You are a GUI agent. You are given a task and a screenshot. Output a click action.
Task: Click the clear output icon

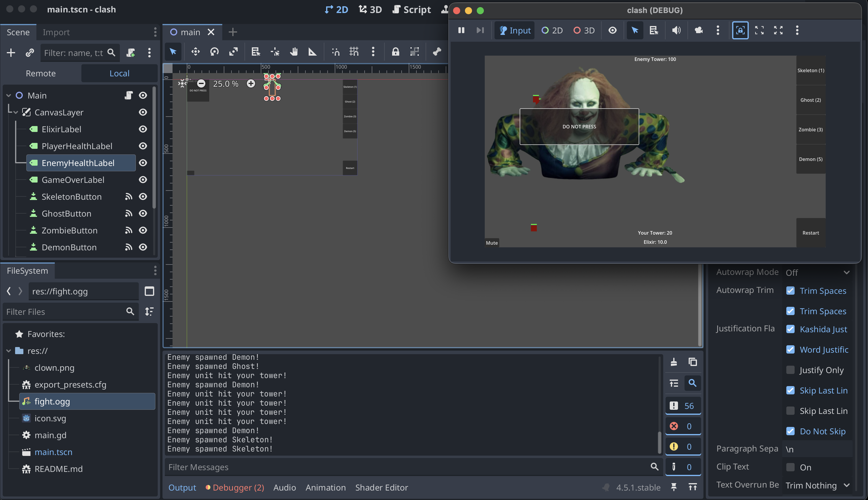tap(674, 362)
